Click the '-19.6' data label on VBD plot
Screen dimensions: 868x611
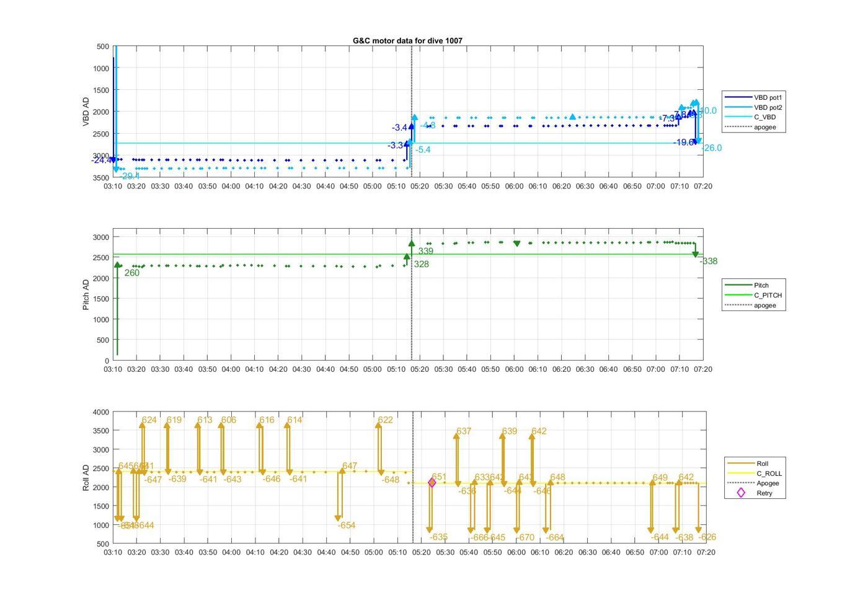tap(684, 143)
